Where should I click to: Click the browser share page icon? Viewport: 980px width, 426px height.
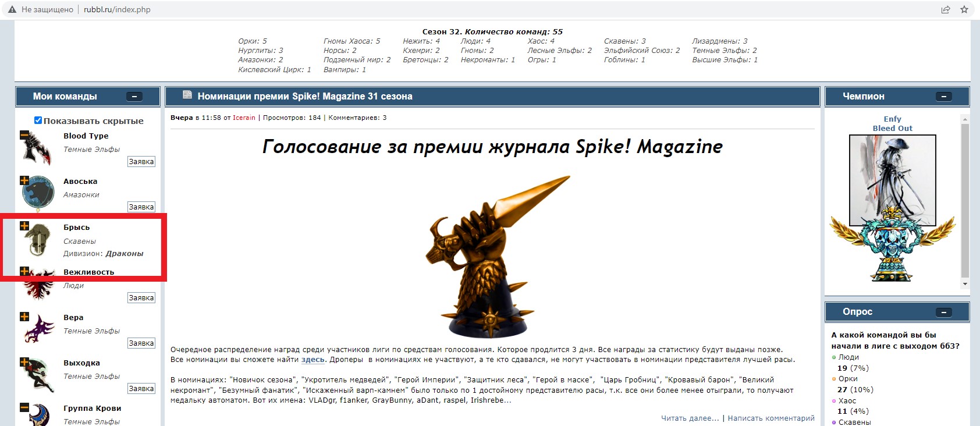coord(946,9)
